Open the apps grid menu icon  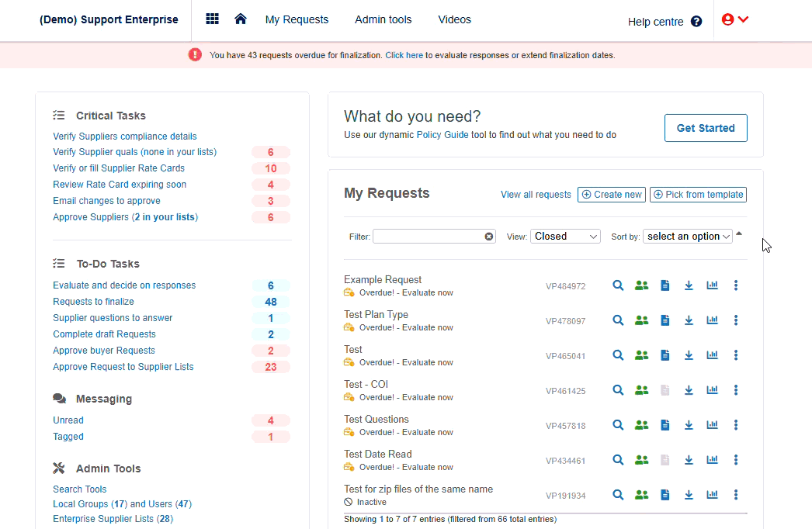(x=213, y=19)
